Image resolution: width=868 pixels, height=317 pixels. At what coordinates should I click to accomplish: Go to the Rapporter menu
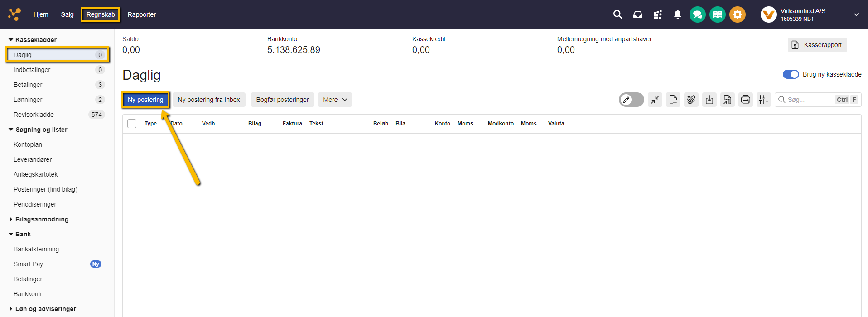coord(141,14)
